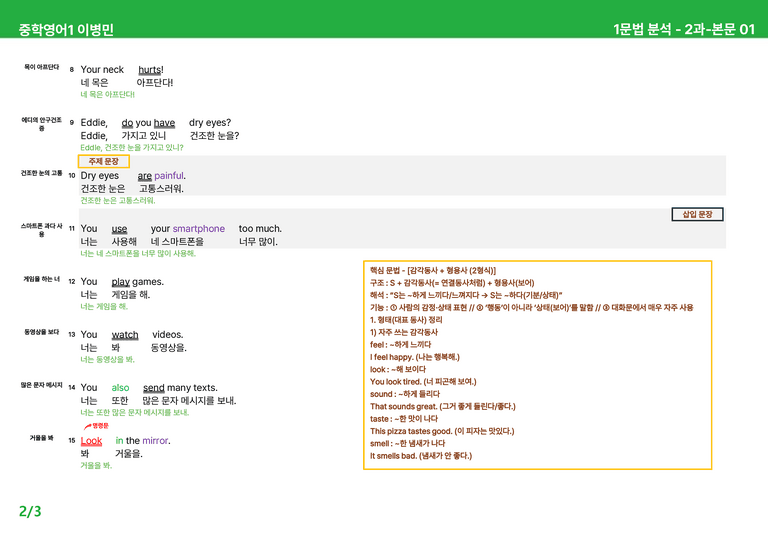768x543 pixels.
Task: Click the underlined verb "play"
Action: pos(120,282)
